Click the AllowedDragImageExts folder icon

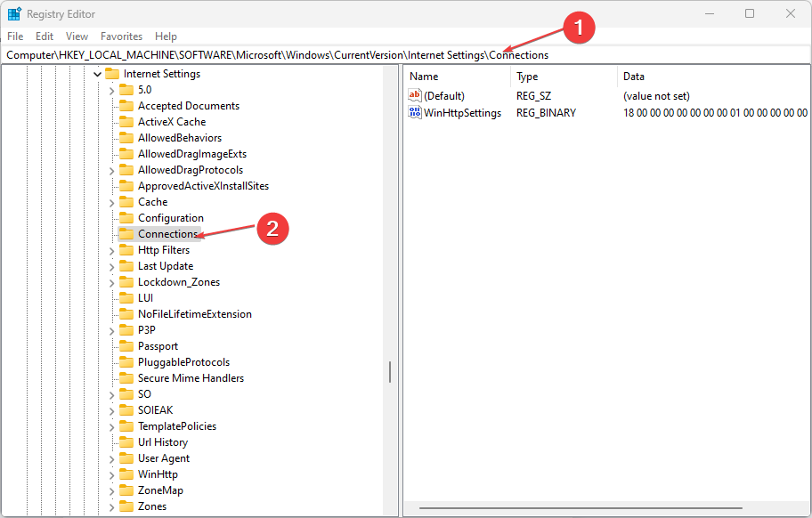pyautogui.click(x=126, y=154)
